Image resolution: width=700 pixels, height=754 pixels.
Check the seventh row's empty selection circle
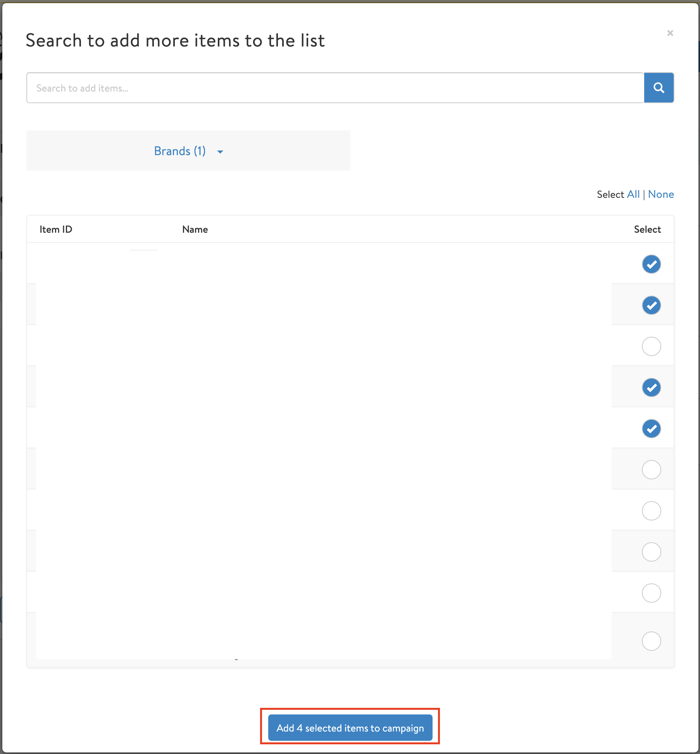(651, 511)
